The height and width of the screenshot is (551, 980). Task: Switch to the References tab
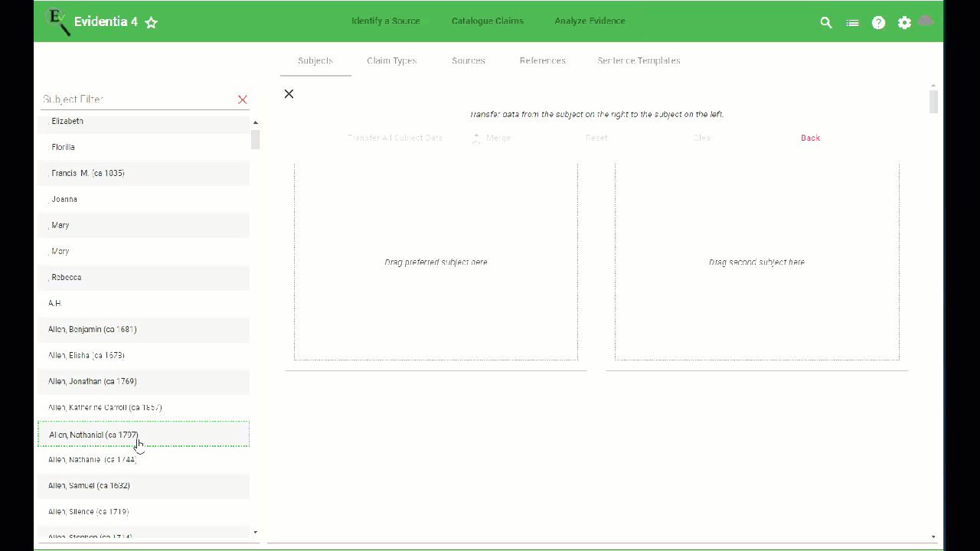542,60
